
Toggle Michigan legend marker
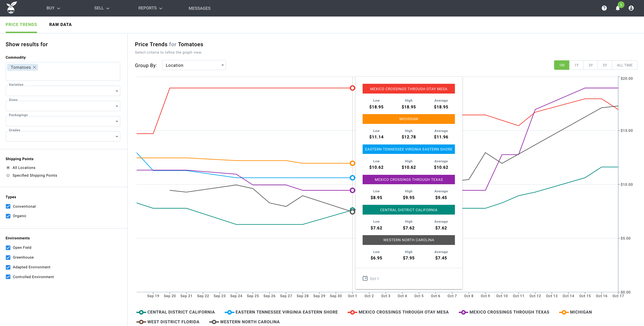click(x=564, y=312)
